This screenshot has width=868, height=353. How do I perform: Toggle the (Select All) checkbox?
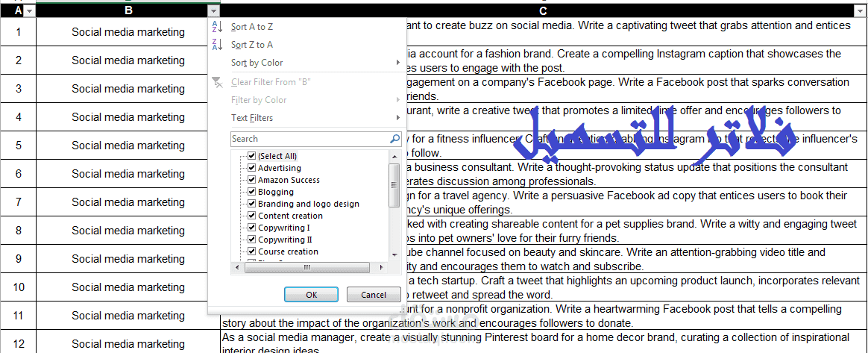pos(252,156)
